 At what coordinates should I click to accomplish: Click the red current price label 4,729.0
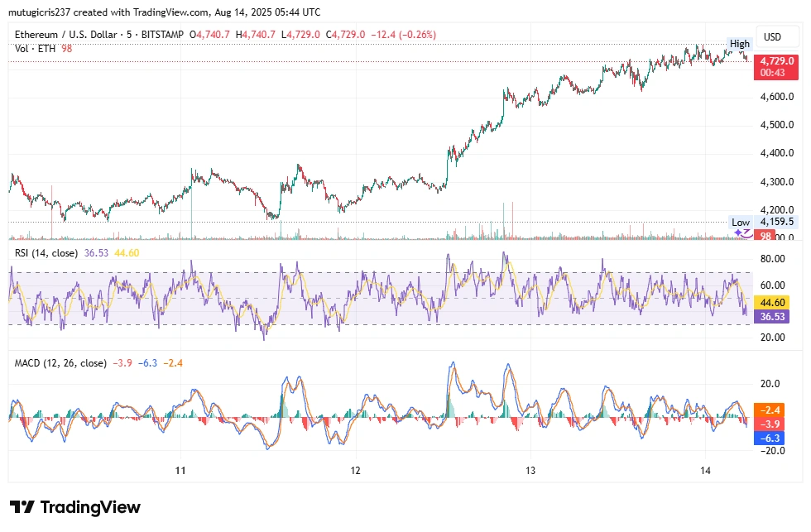(776, 61)
